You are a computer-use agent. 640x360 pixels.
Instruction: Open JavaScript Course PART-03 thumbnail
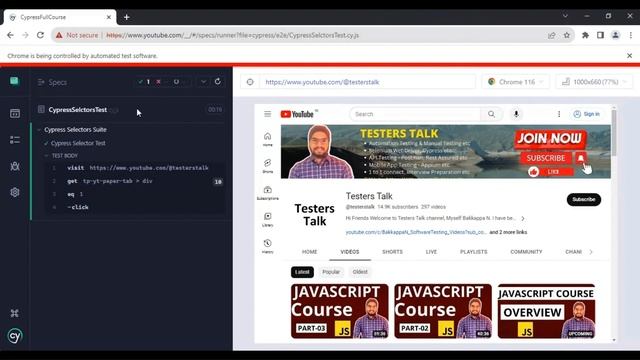340,311
